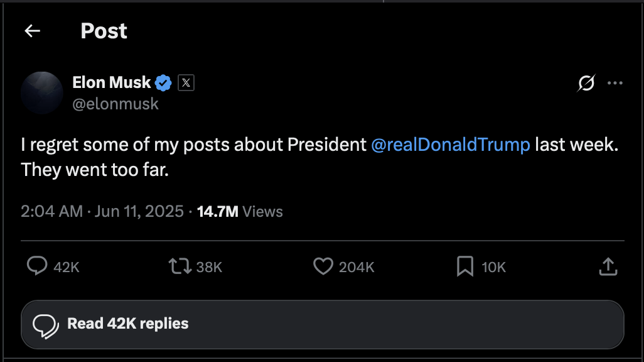This screenshot has width=644, height=362.
Task: Go back using the left arrow
Action: [x=32, y=31]
